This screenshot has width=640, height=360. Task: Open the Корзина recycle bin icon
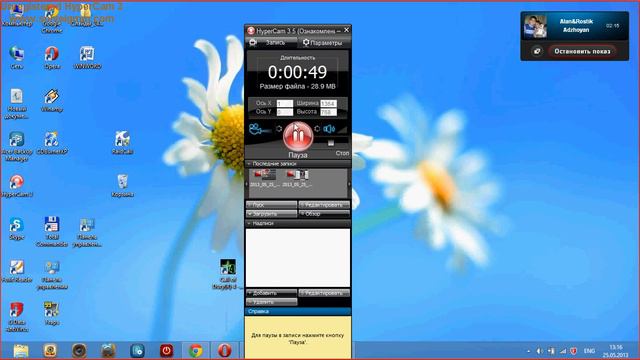122,185
